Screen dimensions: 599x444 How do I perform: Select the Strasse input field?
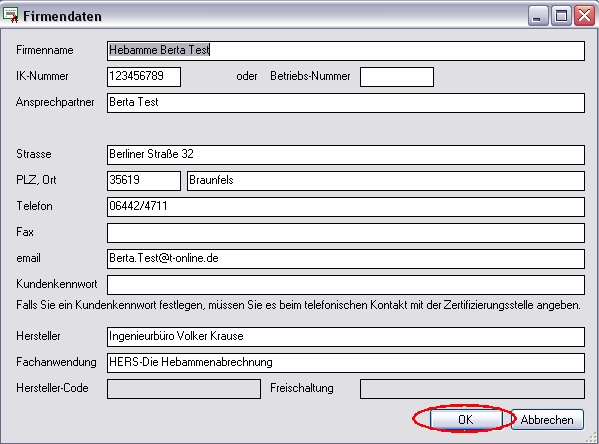click(346, 155)
